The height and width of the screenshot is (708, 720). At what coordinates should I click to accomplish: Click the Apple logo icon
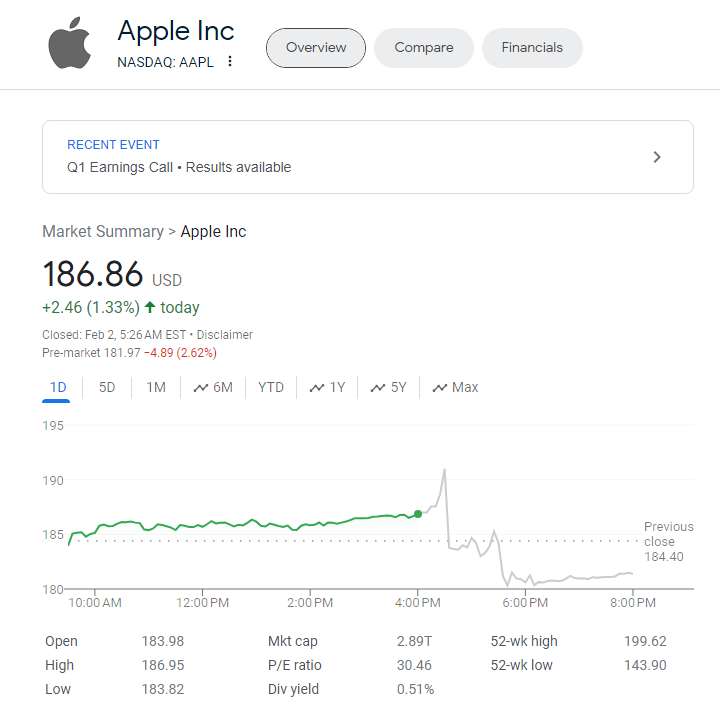pyautogui.click(x=70, y=45)
